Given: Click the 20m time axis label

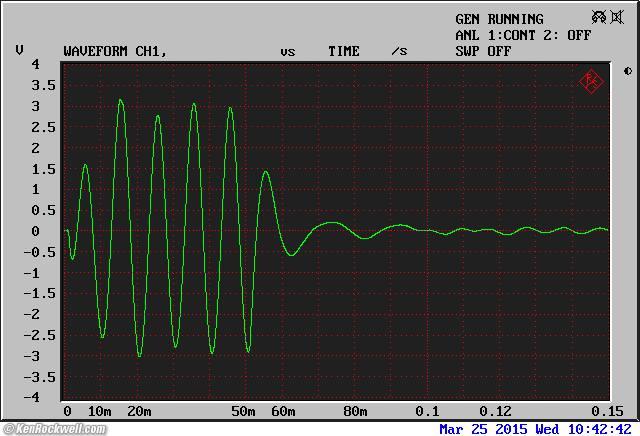Looking at the screenshot, I should [139, 411].
